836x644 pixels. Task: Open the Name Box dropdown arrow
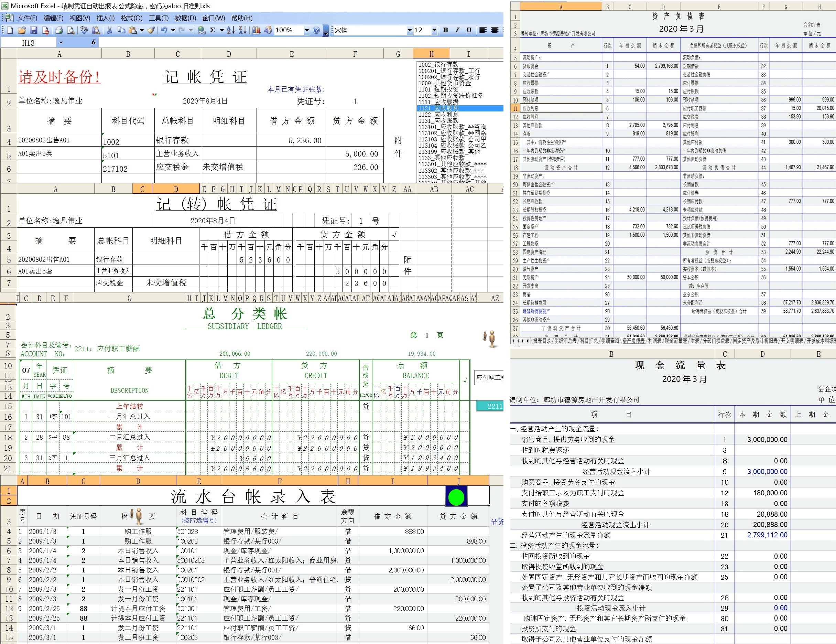coord(61,43)
